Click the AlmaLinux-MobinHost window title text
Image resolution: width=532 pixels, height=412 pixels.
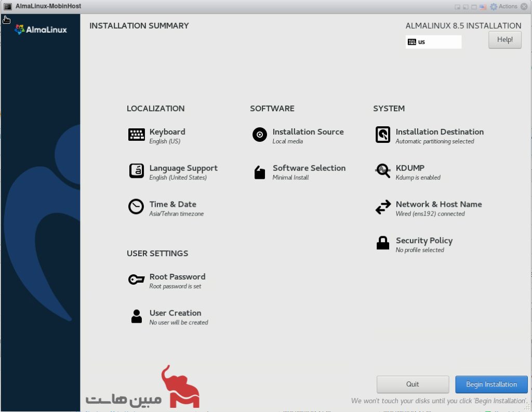[48, 6]
